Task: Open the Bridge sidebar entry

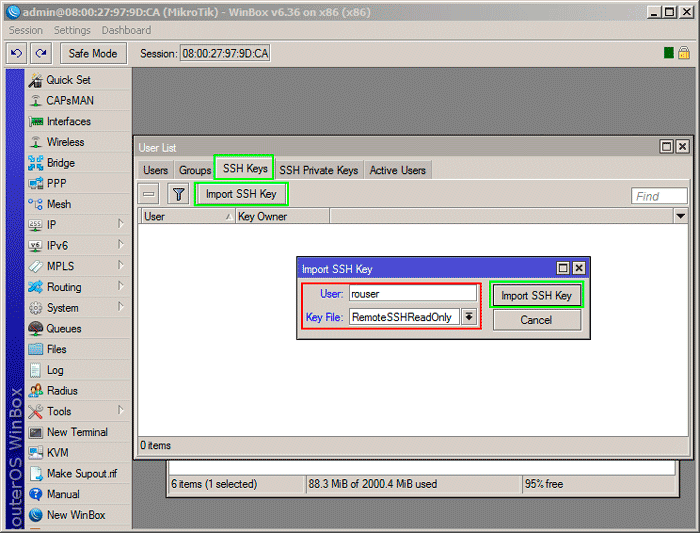Action: [60, 163]
